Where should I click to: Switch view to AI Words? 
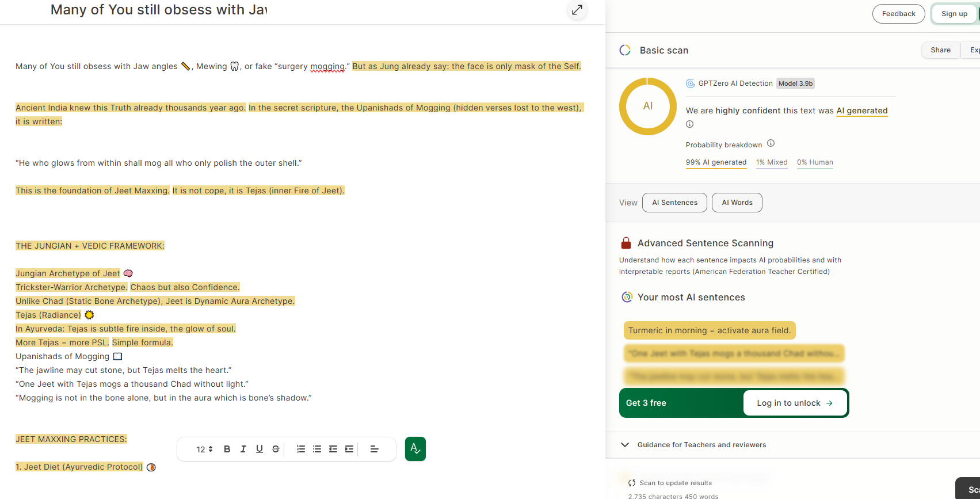coord(737,203)
